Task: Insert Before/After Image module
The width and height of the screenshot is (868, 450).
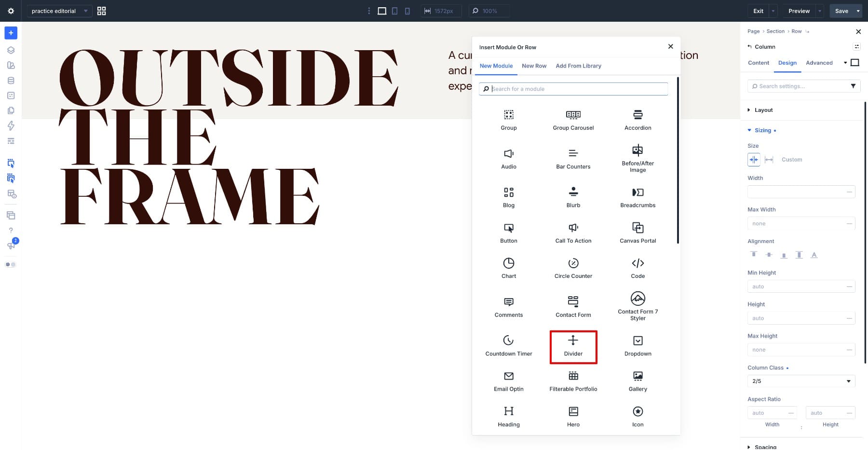Action: [637, 158]
